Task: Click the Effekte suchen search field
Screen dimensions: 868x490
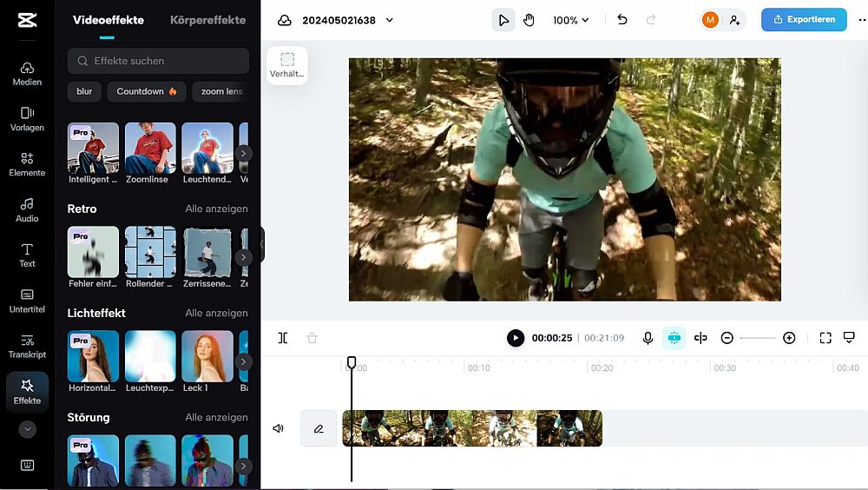Action: click(x=158, y=61)
